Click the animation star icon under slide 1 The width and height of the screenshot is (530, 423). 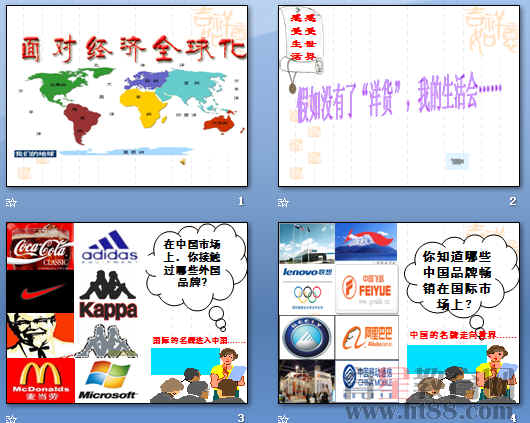pyautogui.click(x=11, y=202)
